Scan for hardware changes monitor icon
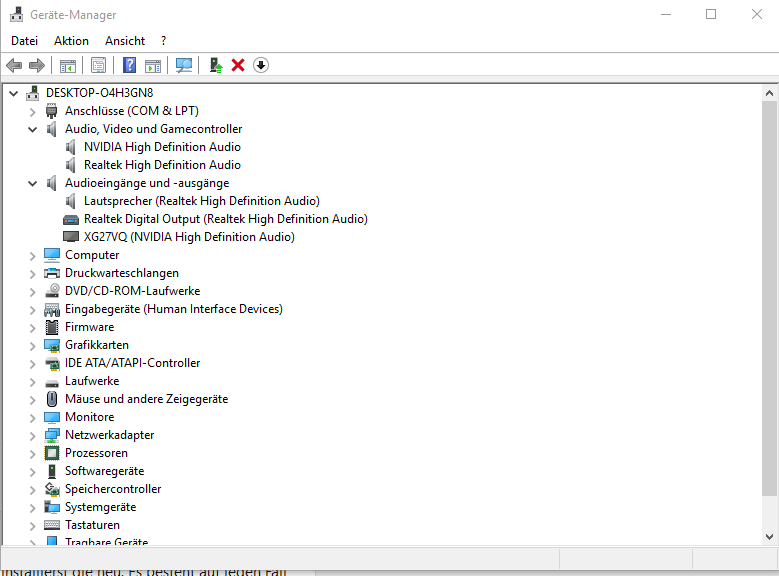Screen dimensions: 779x576 pos(184,65)
